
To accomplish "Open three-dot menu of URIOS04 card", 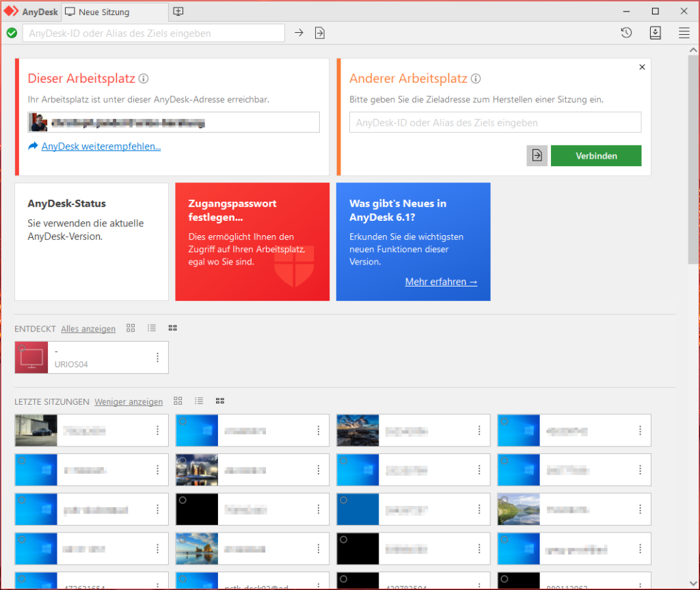I will 158,358.
